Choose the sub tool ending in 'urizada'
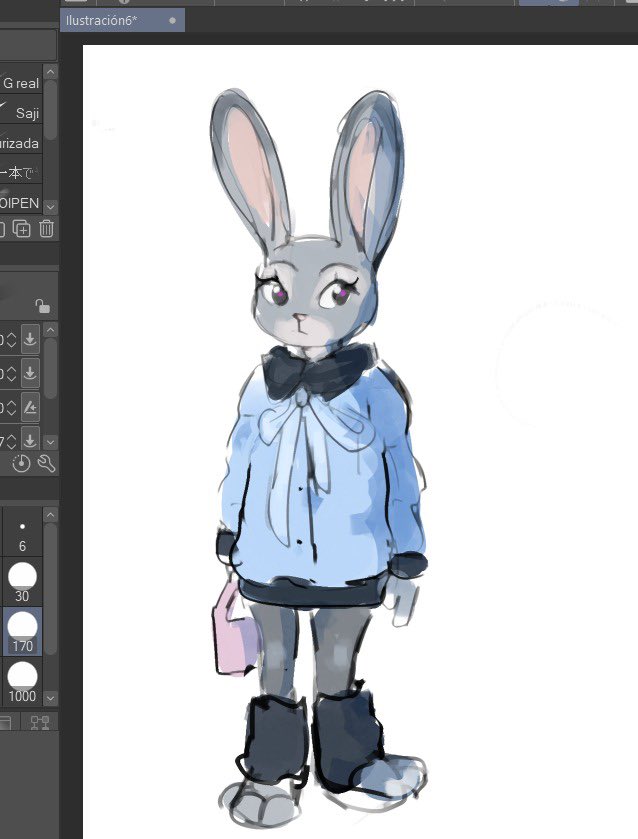Viewport: 638px width, 839px height. pos(21,143)
